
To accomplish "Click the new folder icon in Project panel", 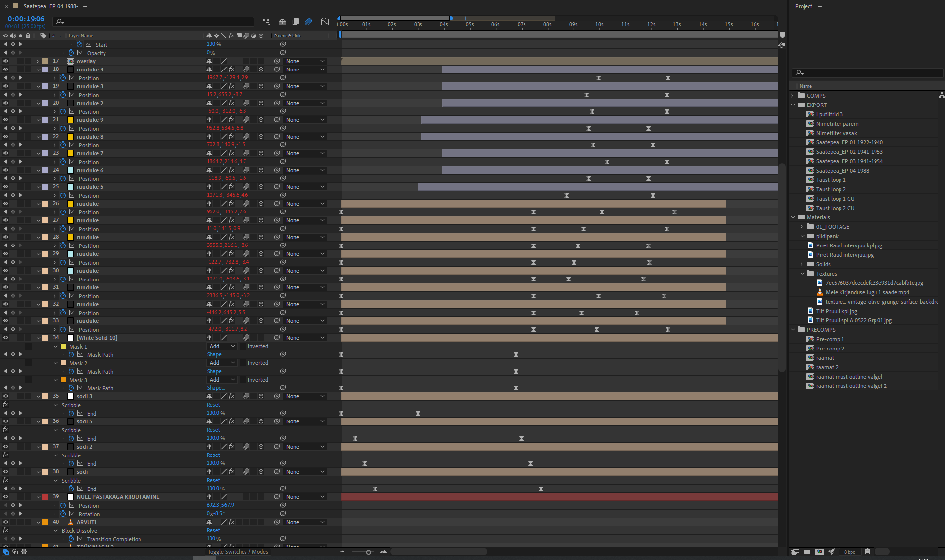I will (807, 552).
